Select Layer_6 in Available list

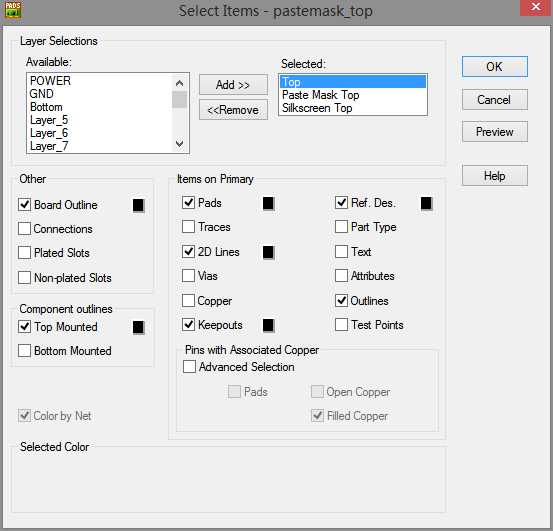(49, 133)
